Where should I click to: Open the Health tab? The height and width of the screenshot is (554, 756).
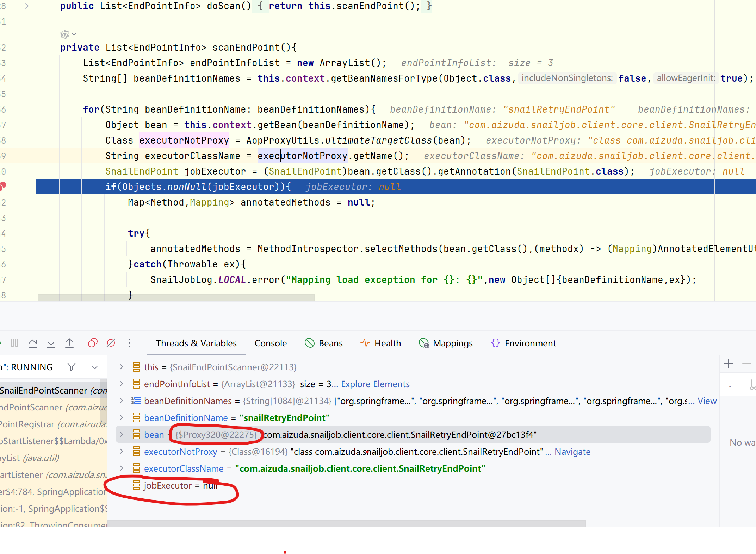(x=380, y=343)
